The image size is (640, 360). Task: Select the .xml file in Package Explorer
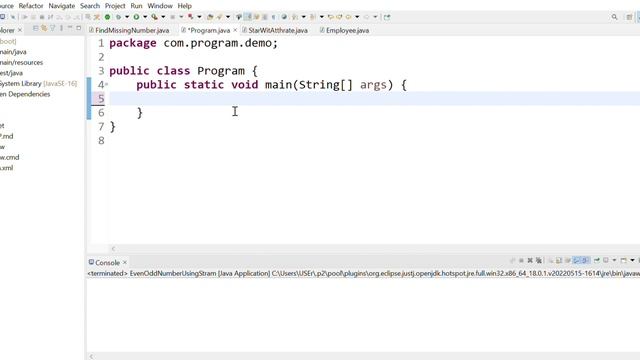click(7, 168)
